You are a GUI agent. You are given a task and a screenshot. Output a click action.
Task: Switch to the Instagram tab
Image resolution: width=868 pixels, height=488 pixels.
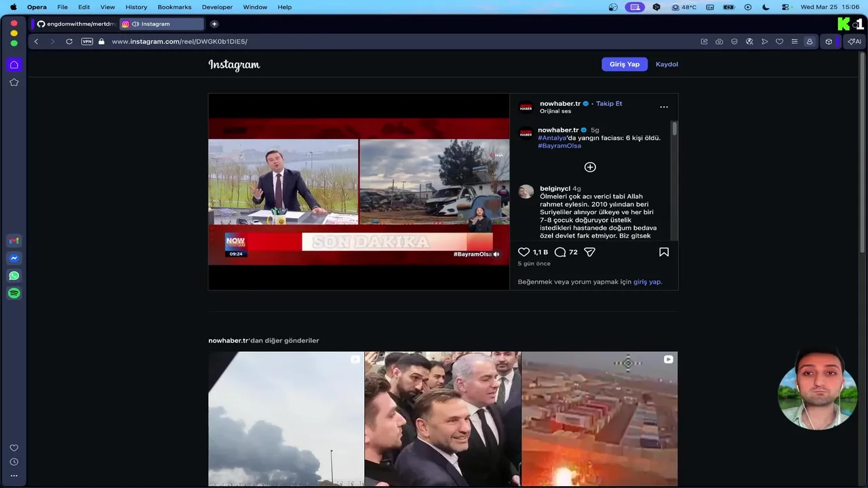[161, 24]
